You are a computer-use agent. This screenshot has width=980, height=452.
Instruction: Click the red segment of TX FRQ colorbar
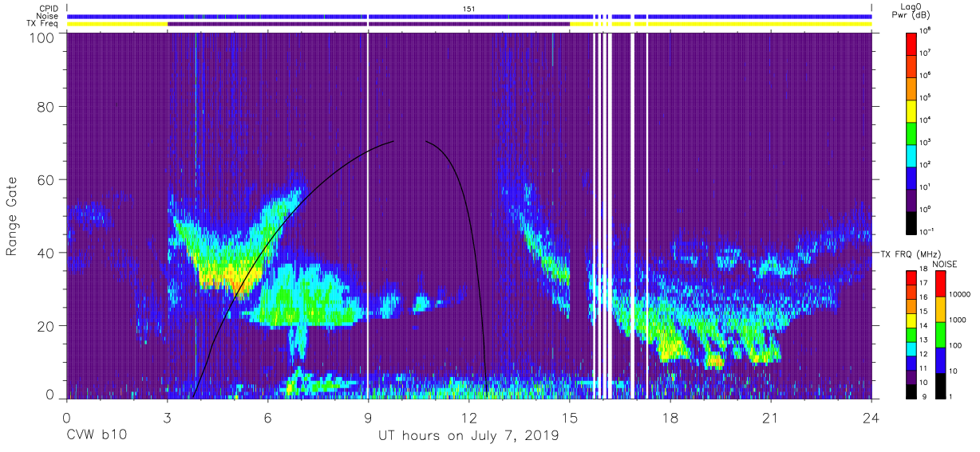tap(911, 278)
